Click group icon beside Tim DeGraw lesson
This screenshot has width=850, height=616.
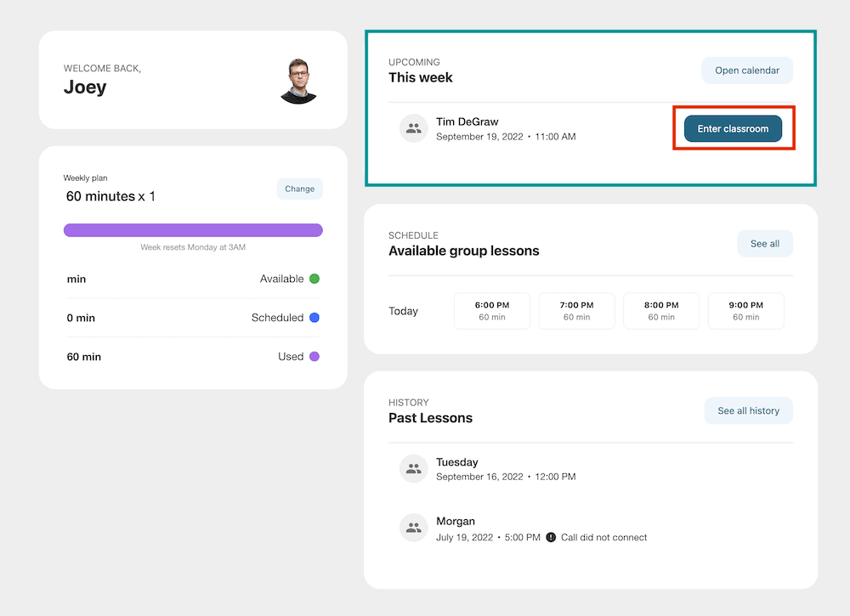[x=414, y=128]
